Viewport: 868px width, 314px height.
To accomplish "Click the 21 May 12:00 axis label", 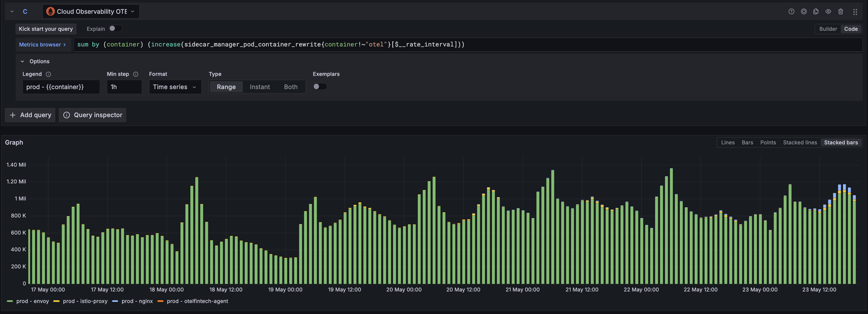I will coord(582,290).
